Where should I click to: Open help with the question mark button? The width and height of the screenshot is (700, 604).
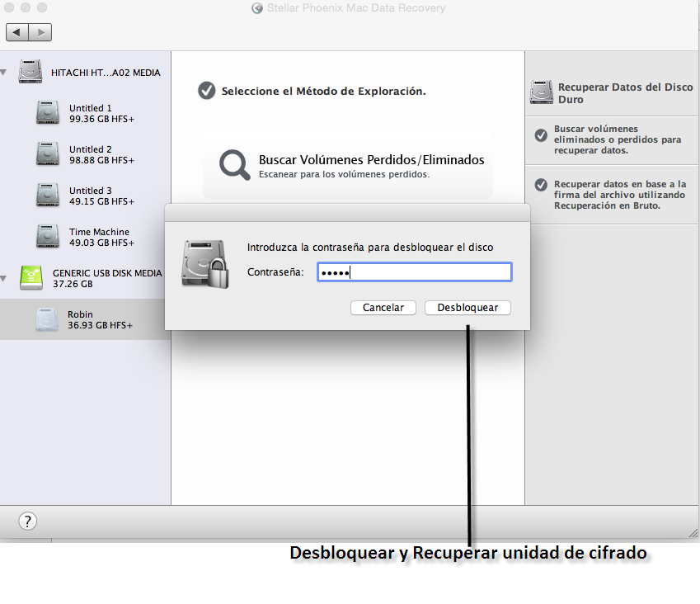28,521
